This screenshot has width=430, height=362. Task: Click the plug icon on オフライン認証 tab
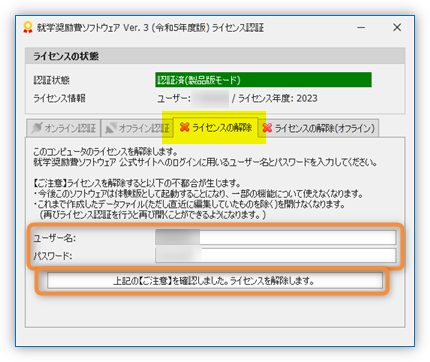coord(111,128)
